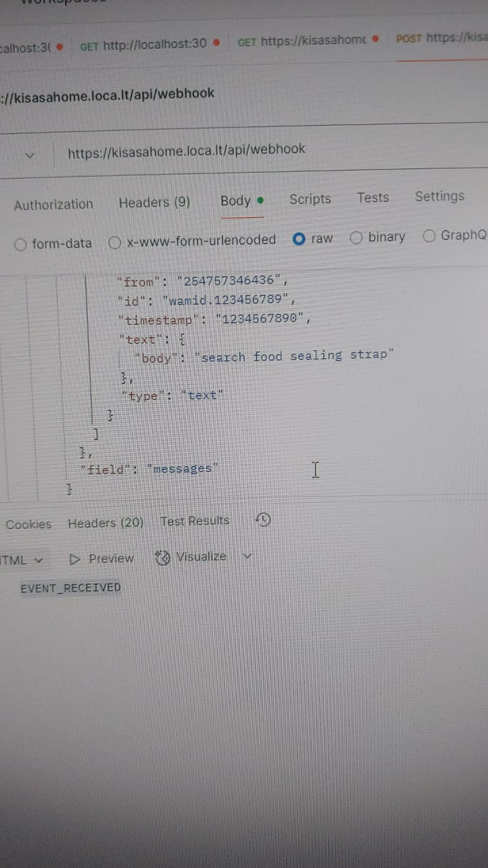Select the x-www-form-urlencoded radio option

click(x=115, y=242)
